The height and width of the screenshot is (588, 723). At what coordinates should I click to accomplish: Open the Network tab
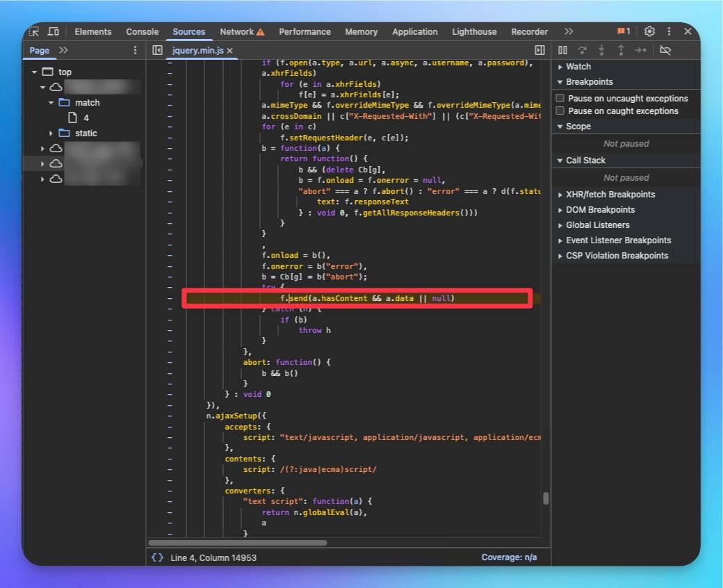click(x=237, y=32)
